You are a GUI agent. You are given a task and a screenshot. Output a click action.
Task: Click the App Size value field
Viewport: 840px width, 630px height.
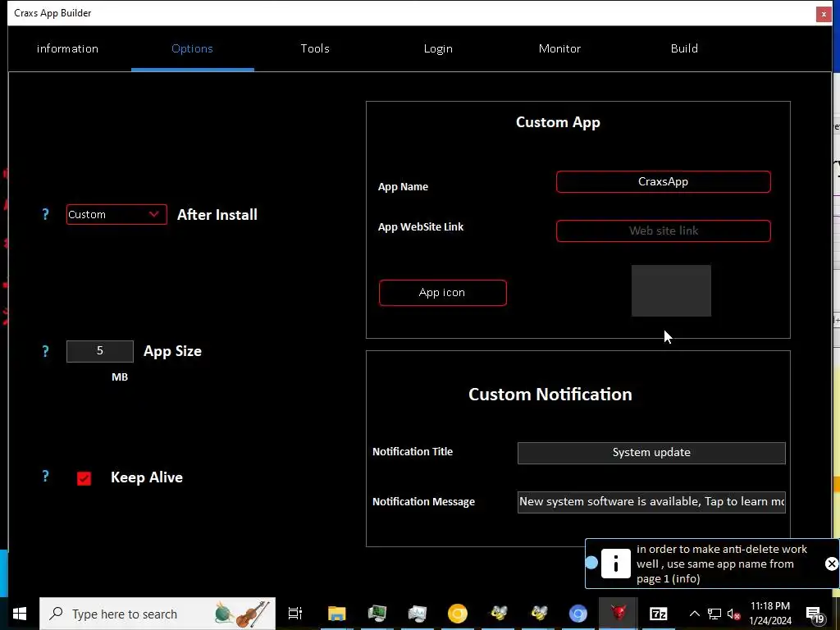point(99,351)
